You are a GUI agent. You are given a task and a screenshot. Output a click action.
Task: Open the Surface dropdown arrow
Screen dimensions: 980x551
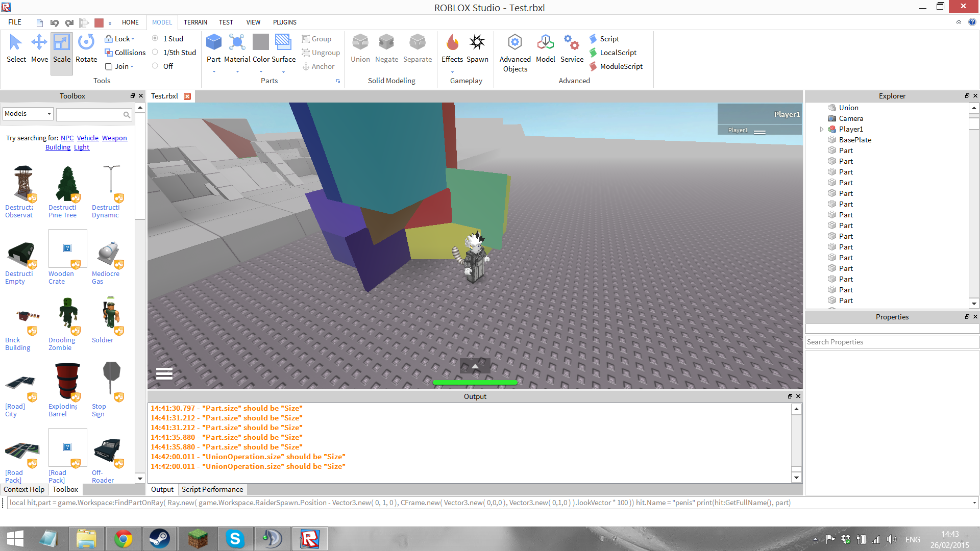pyautogui.click(x=283, y=72)
